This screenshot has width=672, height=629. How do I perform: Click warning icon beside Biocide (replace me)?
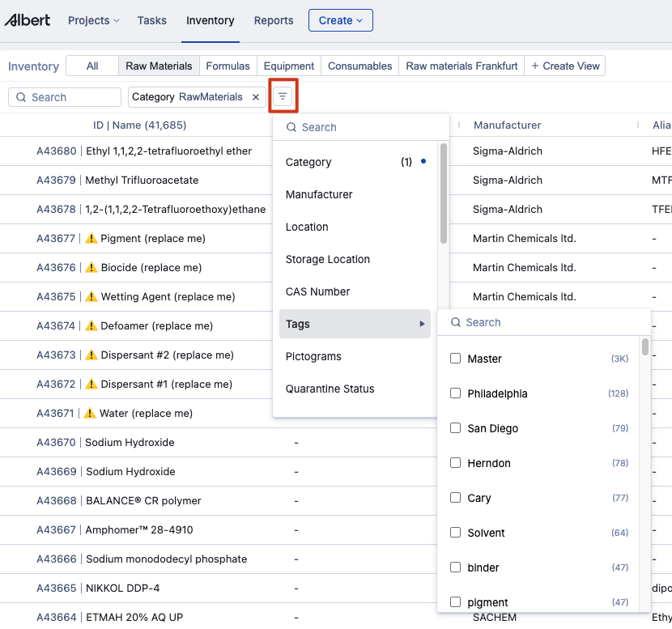[x=91, y=268]
